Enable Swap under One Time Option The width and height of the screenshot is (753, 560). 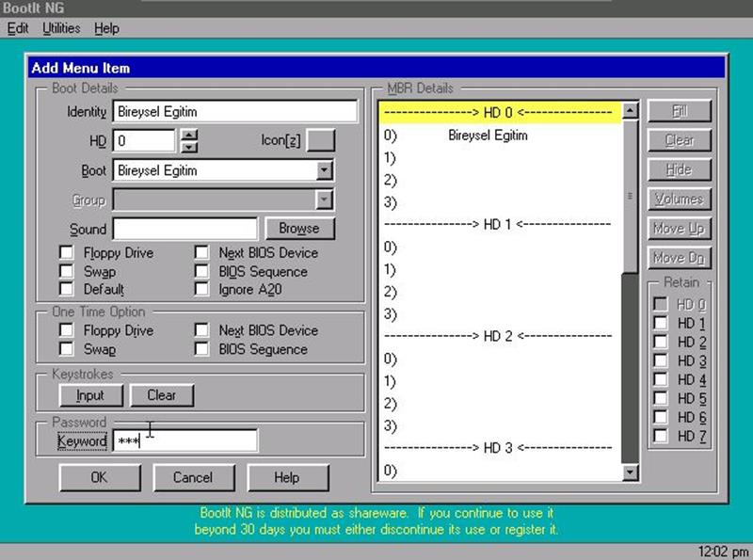click(66, 349)
